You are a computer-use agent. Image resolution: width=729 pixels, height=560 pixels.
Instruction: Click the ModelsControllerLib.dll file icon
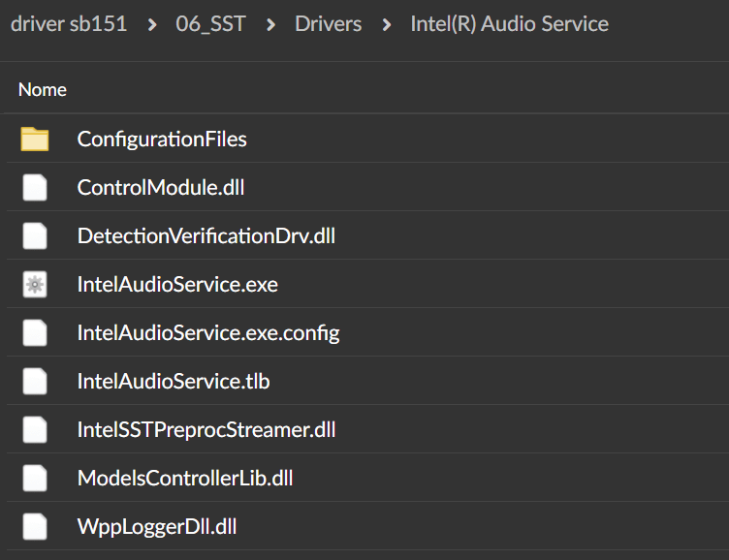coord(35,478)
